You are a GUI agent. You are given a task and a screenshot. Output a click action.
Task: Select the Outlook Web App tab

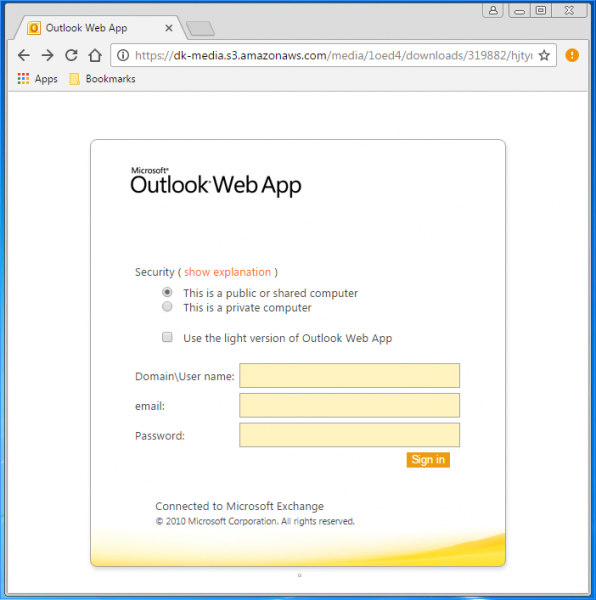click(x=100, y=28)
